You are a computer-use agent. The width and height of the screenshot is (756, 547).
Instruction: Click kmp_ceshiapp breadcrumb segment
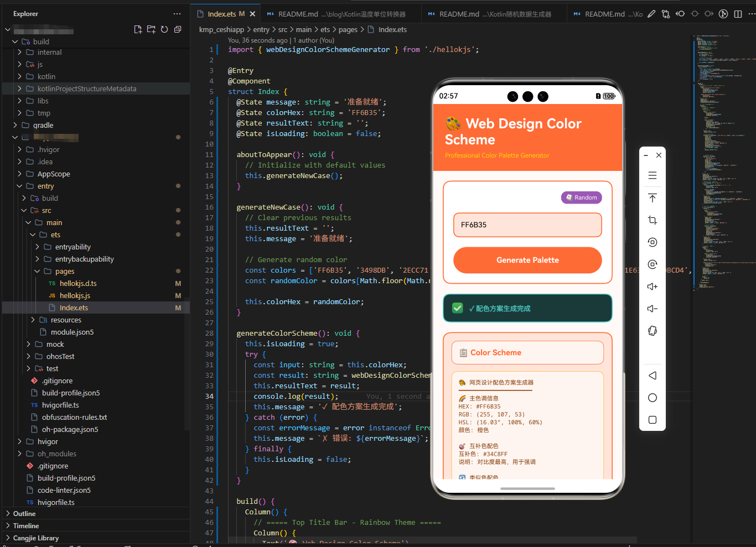click(x=221, y=30)
